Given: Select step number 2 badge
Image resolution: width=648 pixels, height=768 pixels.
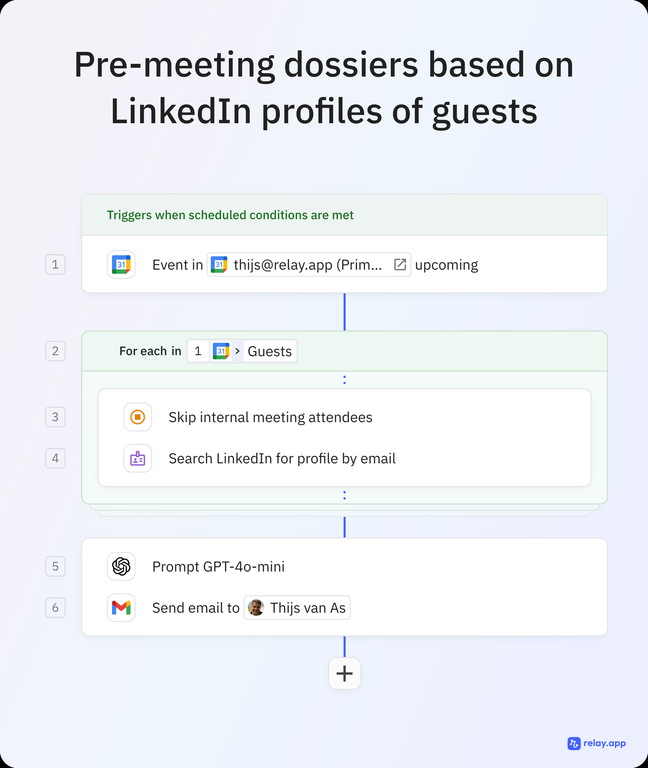Looking at the screenshot, I should click(55, 351).
